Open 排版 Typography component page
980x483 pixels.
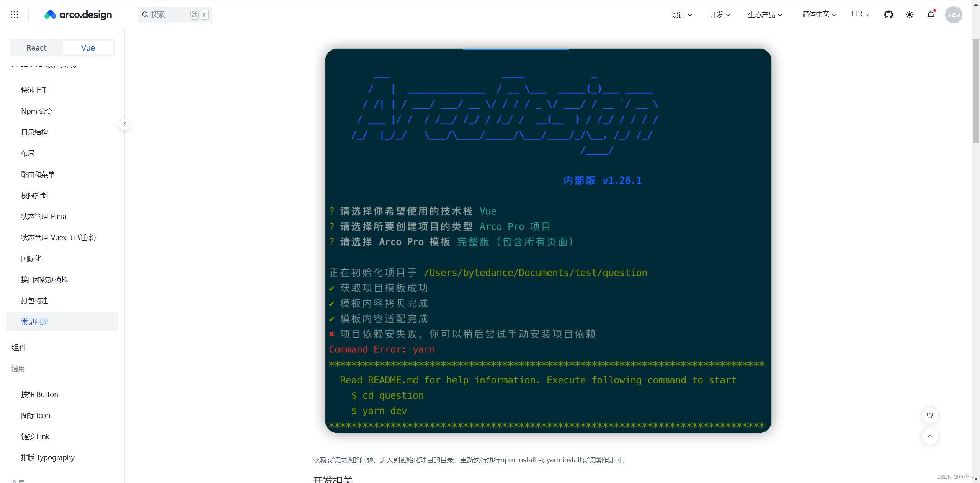click(x=62, y=457)
